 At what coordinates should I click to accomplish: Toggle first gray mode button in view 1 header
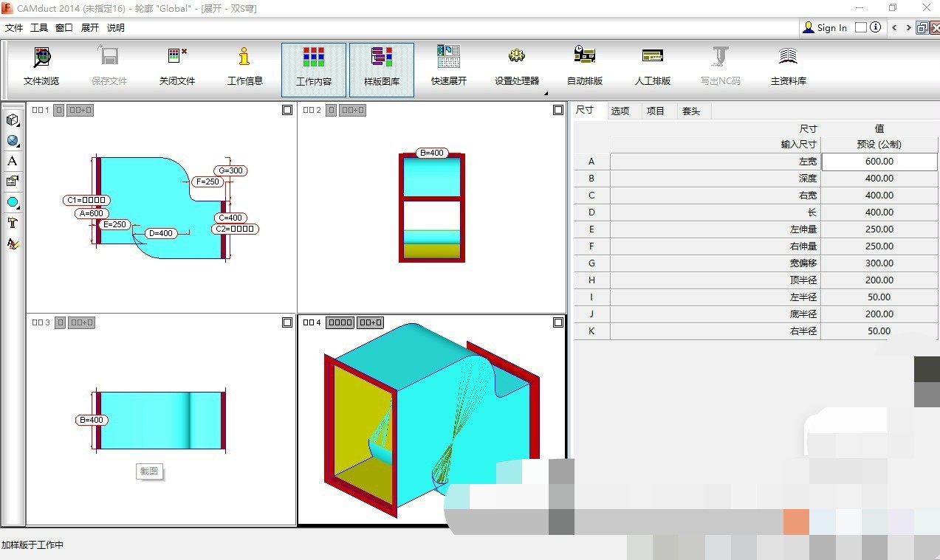point(60,110)
